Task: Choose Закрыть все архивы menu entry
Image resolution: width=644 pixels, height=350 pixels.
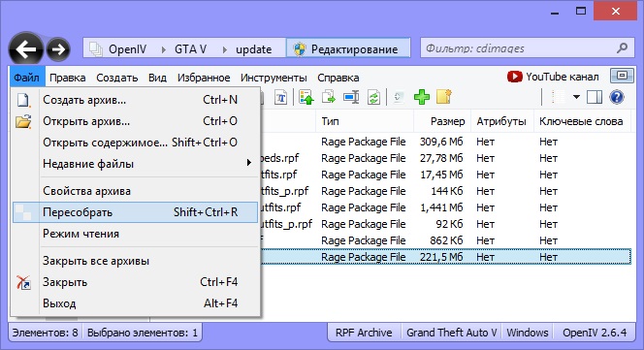Action: tap(136, 261)
